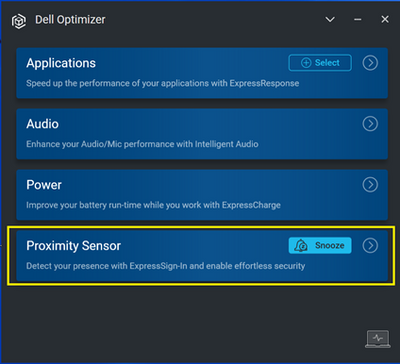Click the ExpressCharge description text
The height and width of the screenshot is (364, 400).
pyautogui.click(x=153, y=205)
